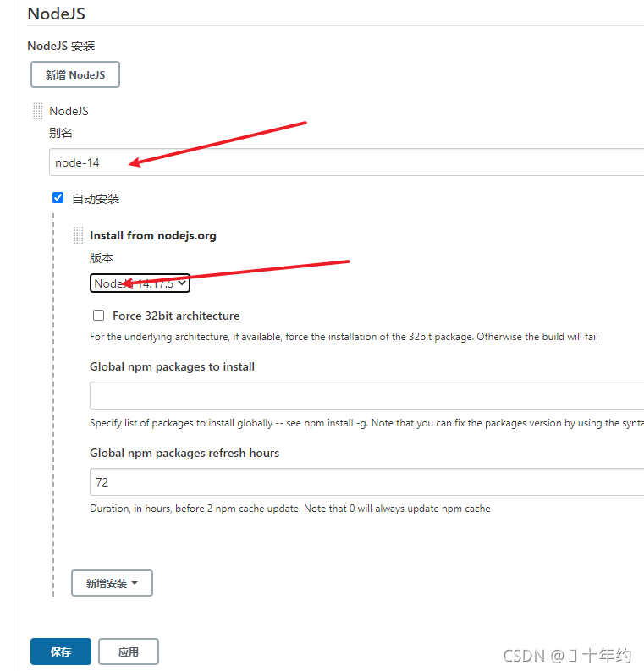Viewport: 644px width, 671px height.
Task: Select the NodeJS 安装 section label
Action: (x=61, y=46)
